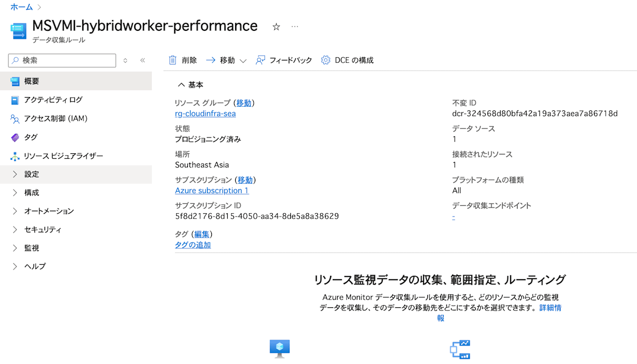637x364 pixels.
Task: Click 移動 link next to サブスクリプション
Action: pyautogui.click(x=245, y=180)
